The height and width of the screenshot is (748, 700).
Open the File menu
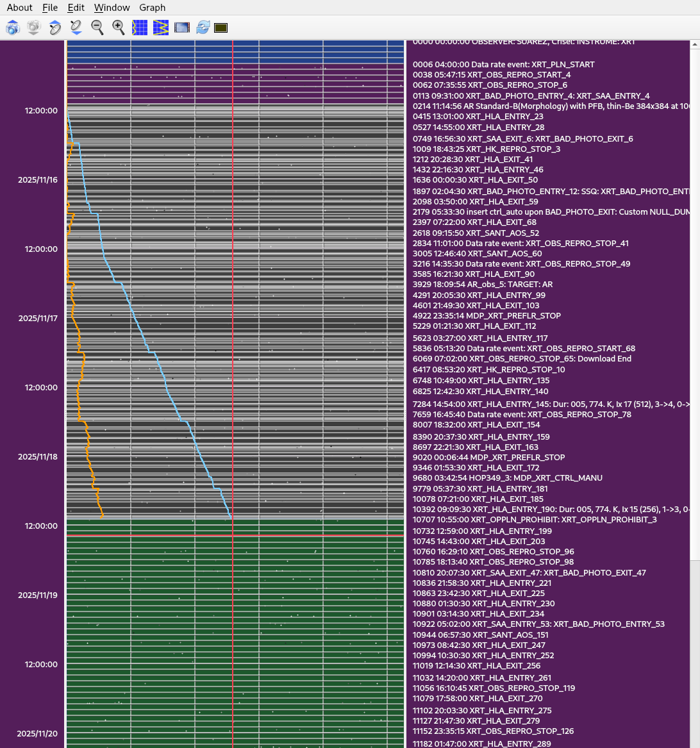[x=50, y=8]
